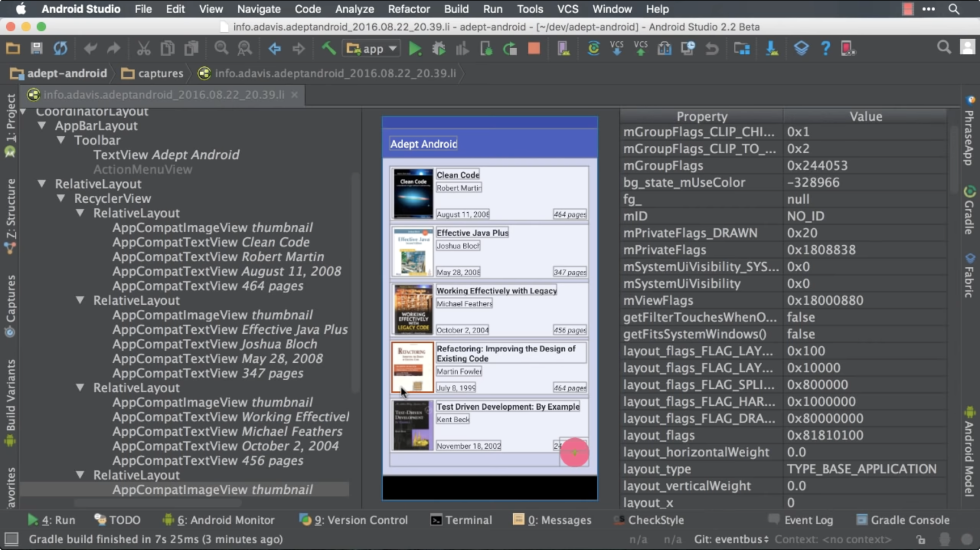The height and width of the screenshot is (550, 980).
Task: Click the Undo arrow in toolbar
Action: point(90,48)
